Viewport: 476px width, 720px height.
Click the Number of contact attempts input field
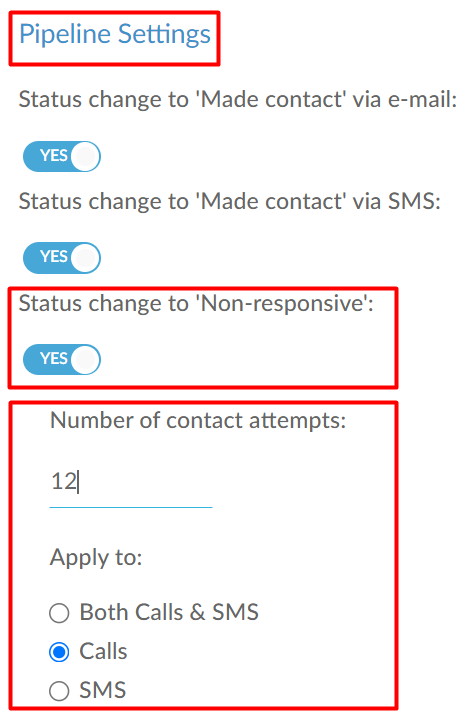(x=131, y=482)
